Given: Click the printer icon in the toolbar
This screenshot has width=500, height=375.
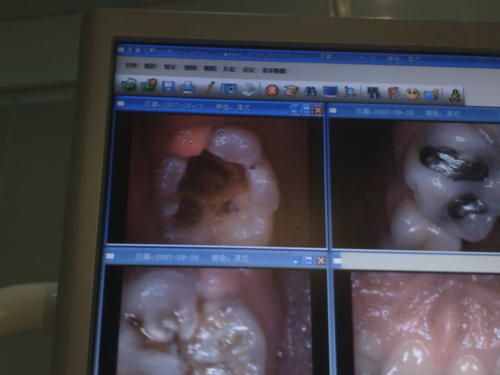Looking at the screenshot, I should [188, 87].
